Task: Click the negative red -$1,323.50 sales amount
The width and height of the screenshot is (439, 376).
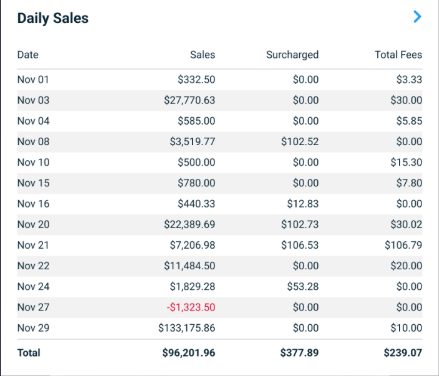Action: click(x=191, y=307)
